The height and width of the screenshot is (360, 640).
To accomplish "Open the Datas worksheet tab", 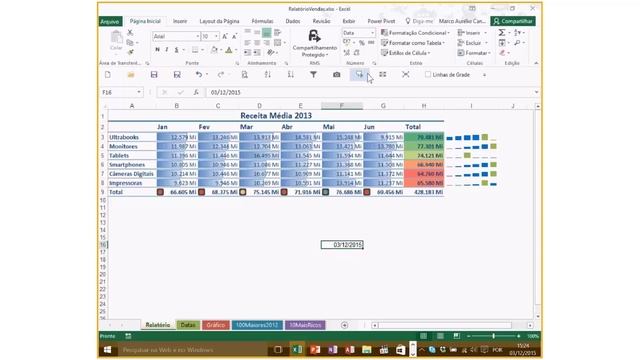I will [188, 325].
